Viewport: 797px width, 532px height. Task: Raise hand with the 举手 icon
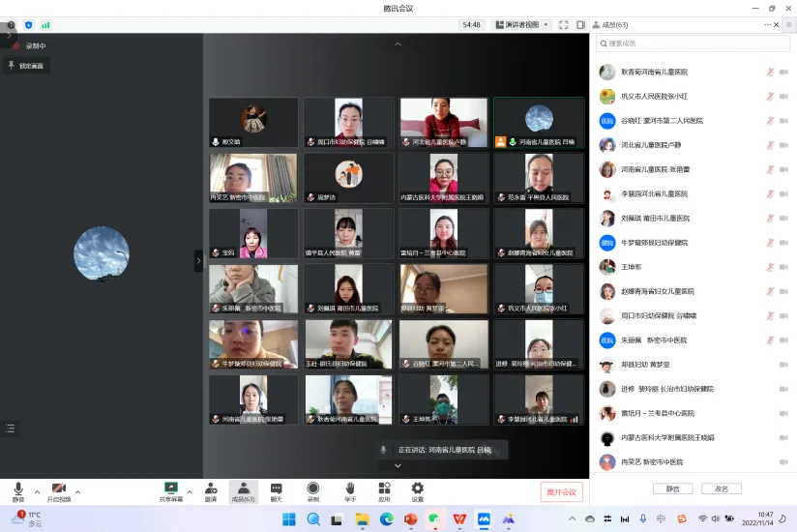click(349, 491)
